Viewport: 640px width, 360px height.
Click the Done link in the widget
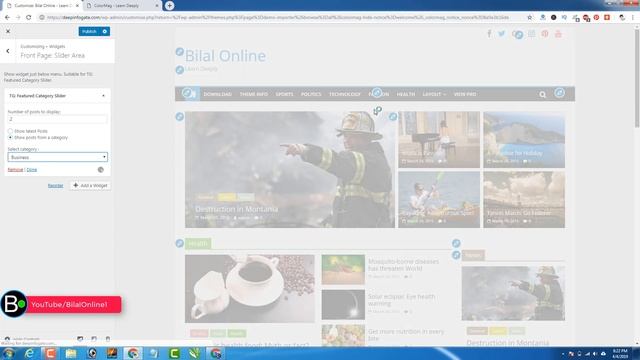tap(31, 170)
